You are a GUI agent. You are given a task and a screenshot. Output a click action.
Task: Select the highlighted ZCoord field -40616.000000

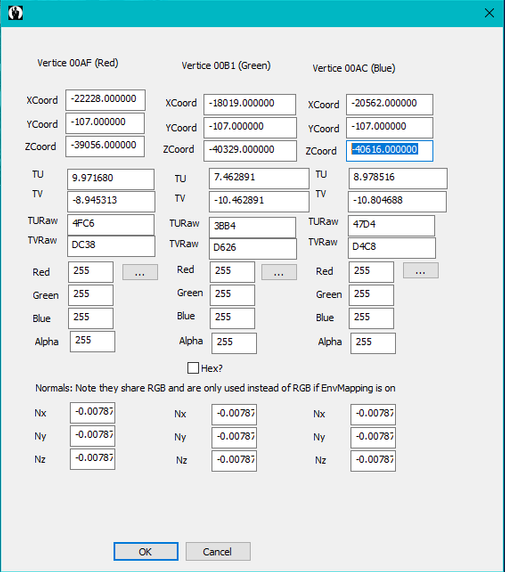(390, 151)
